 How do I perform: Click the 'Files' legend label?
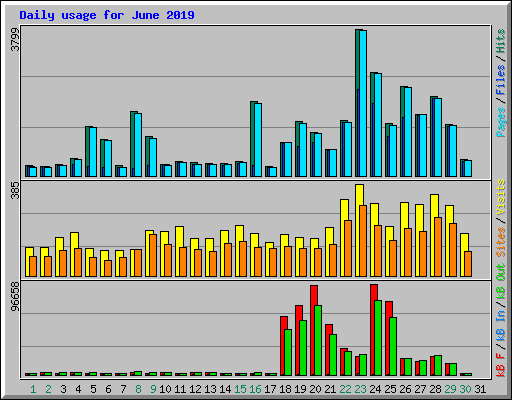coord(501,80)
